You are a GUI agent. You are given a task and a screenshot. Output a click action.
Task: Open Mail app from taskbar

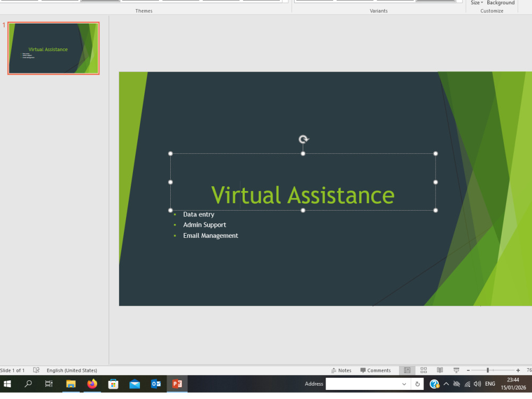pyautogui.click(x=135, y=384)
